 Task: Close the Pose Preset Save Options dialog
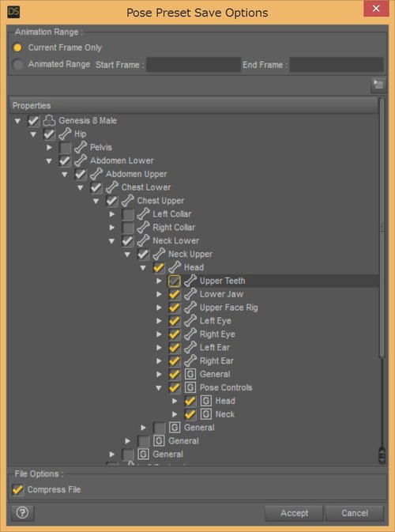pyautogui.click(x=376, y=9)
